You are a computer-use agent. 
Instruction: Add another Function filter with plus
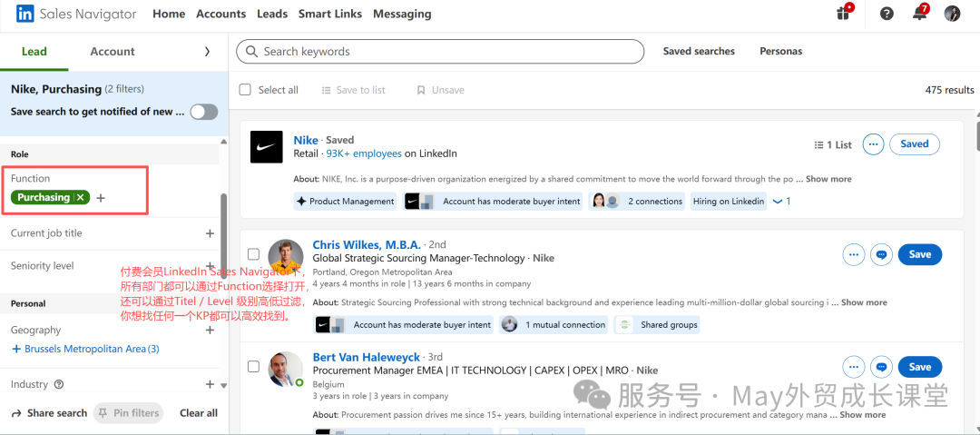[101, 197]
